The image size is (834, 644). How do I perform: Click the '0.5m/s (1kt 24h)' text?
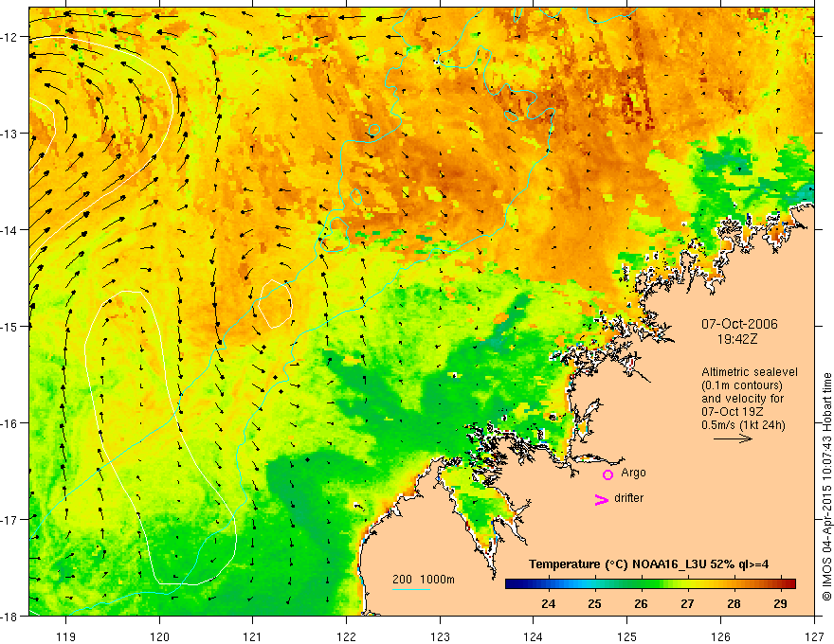[x=743, y=425]
